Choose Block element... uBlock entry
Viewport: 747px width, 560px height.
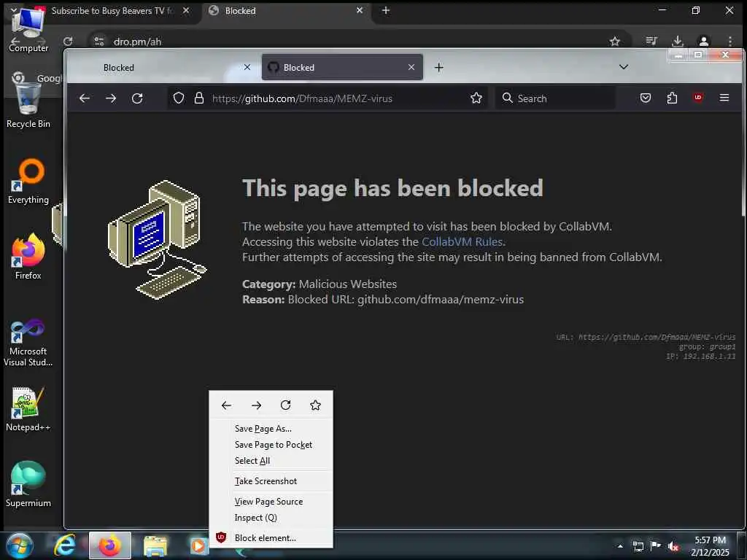[x=271, y=538]
